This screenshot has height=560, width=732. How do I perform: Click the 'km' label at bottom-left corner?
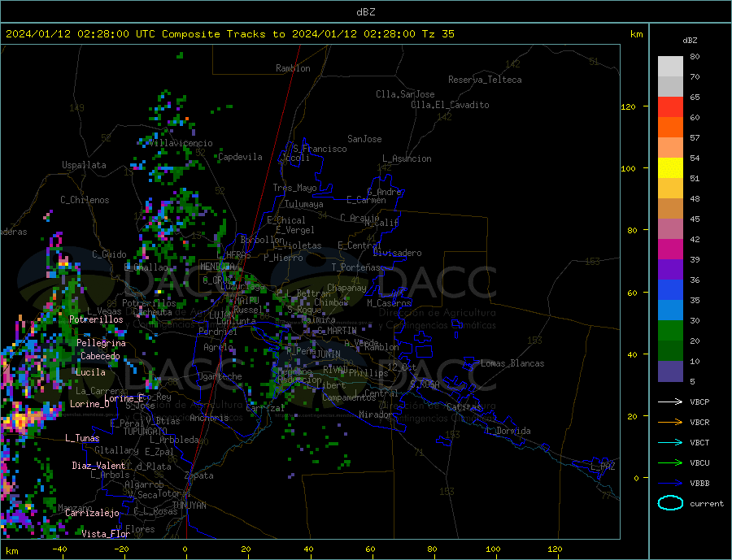[x=11, y=551]
